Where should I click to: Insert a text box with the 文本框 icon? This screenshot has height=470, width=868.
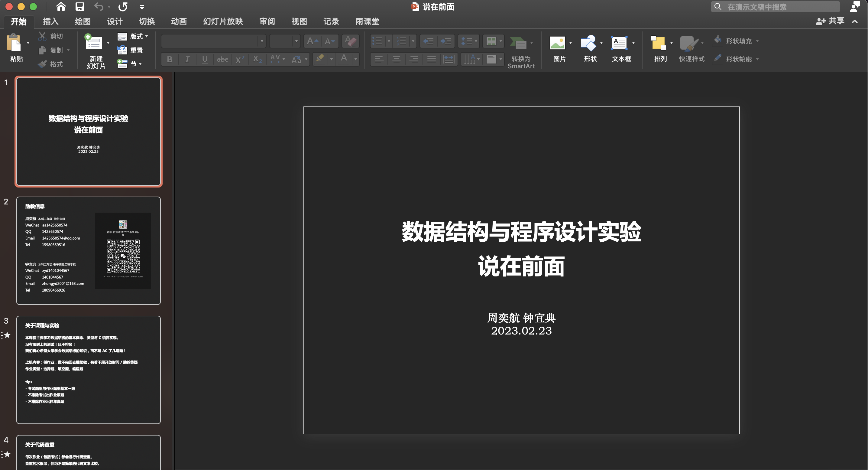pos(619,44)
